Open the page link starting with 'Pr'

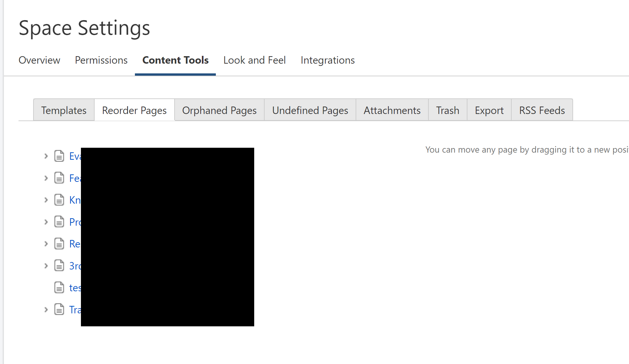coord(75,222)
